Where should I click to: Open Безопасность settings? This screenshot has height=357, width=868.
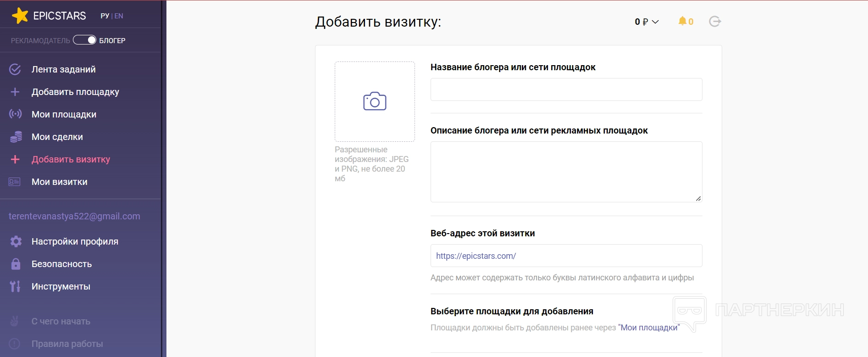(x=61, y=264)
